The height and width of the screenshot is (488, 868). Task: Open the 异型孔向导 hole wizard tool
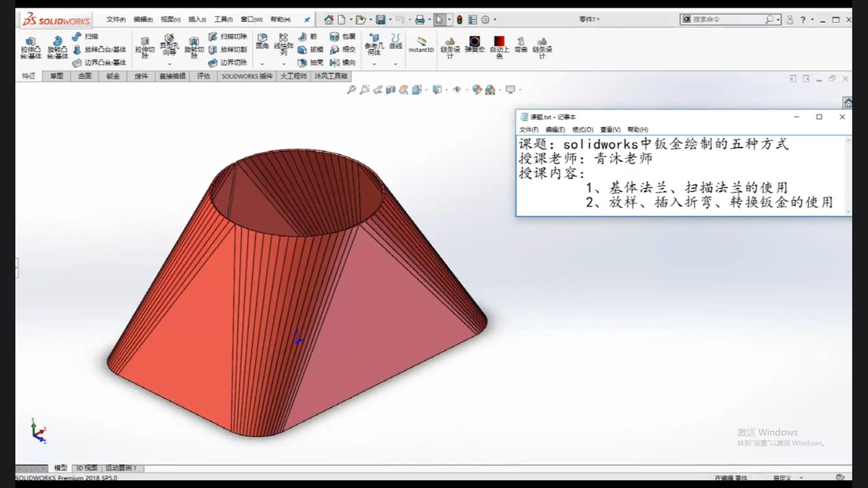click(x=169, y=44)
